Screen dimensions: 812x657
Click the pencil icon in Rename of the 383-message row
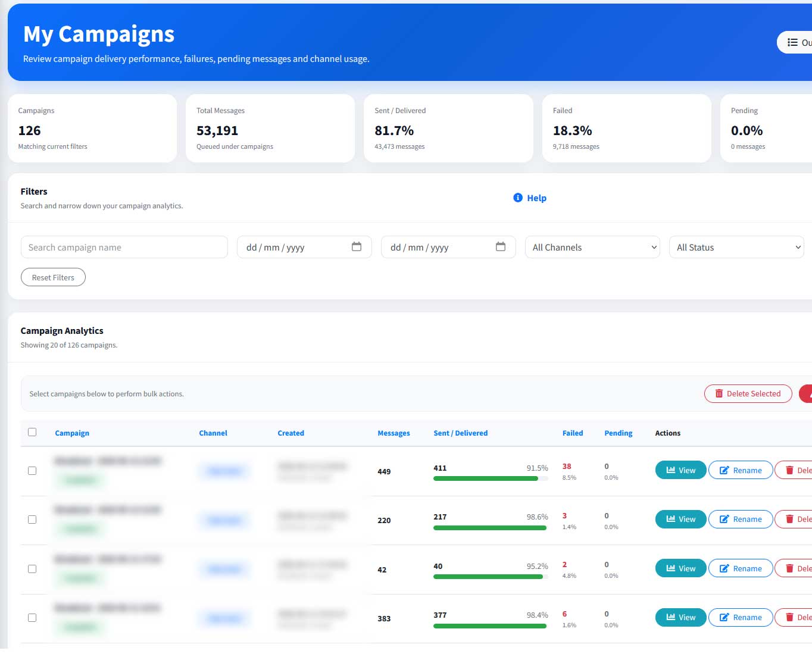[724, 617]
